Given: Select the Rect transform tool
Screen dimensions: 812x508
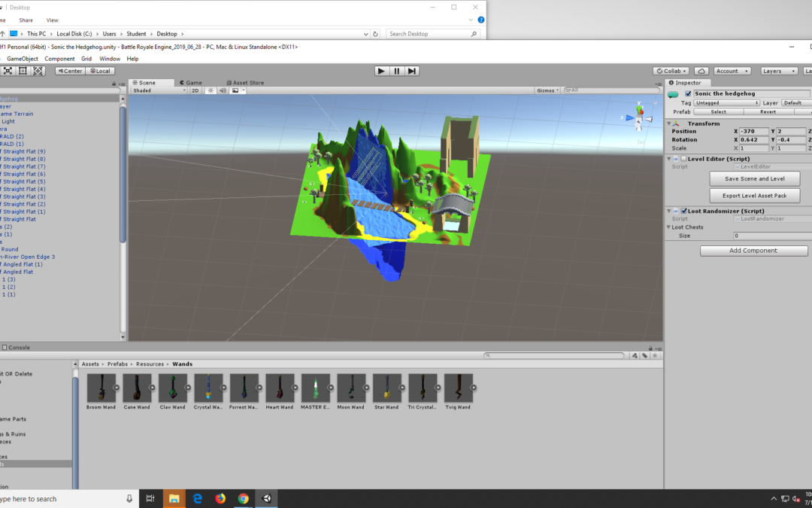Looking at the screenshot, I should pos(23,71).
